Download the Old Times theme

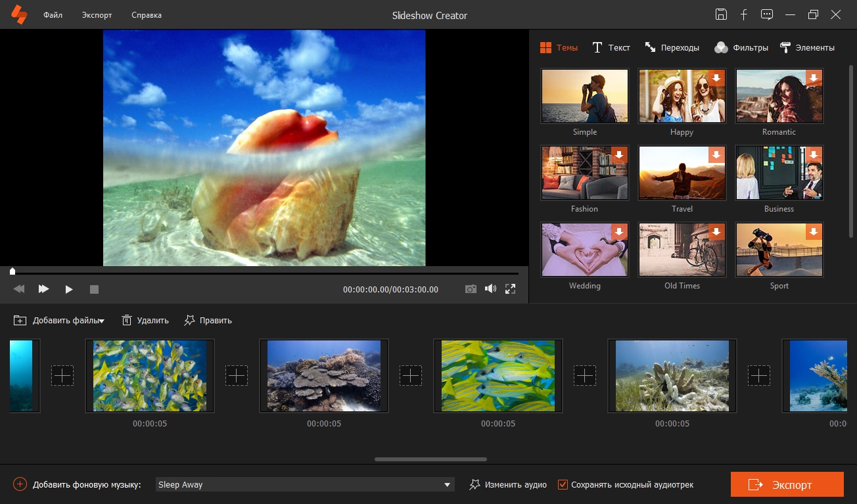tap(716, 231)
